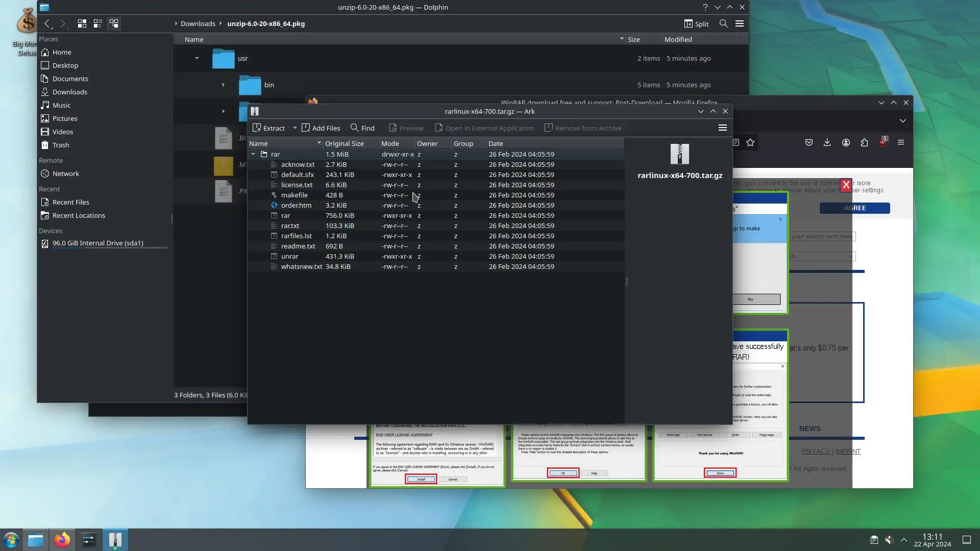
Task: Open Dolphin hamburger menu
Action: (x=739, y=23)
